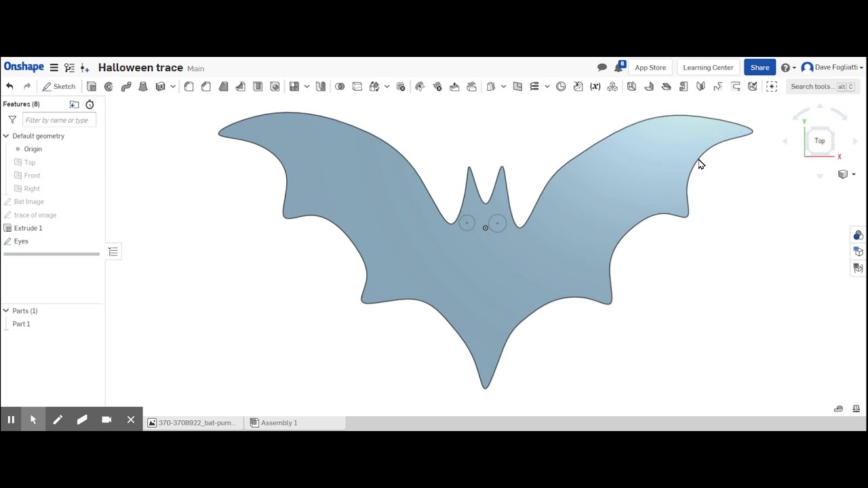Collapse the Parts (1) list

tap(6, 311)
